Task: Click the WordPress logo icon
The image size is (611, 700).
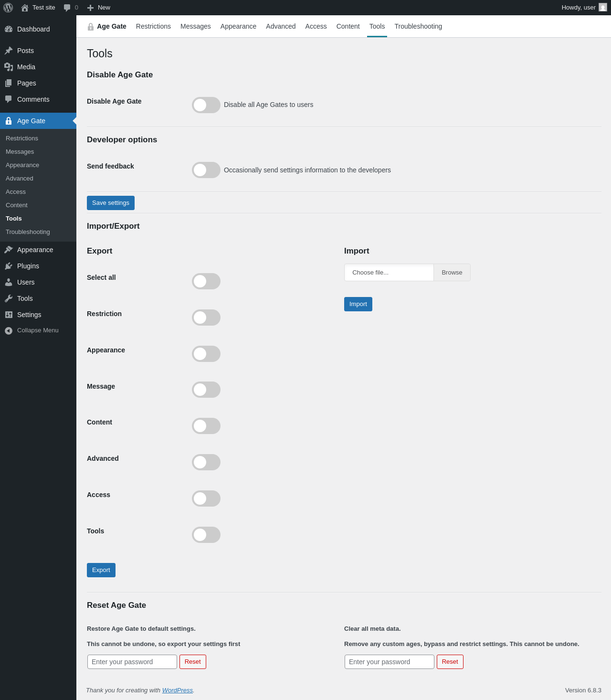Action: coord(8,8)
